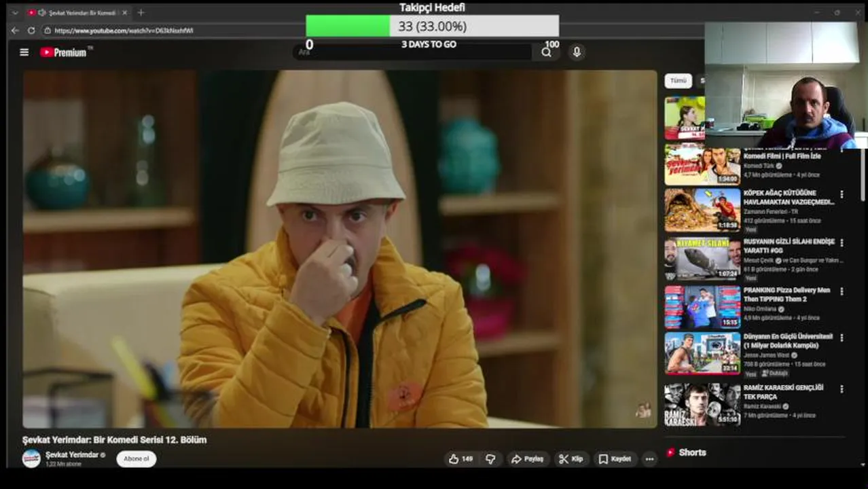
Task: Open Jesse James West channel name
Action: (767, 355)
